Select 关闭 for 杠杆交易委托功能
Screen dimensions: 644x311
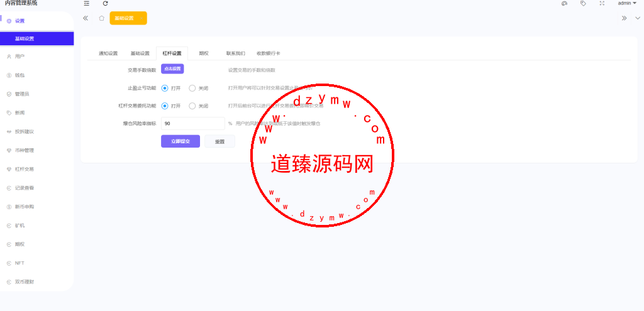coord(199,106)
